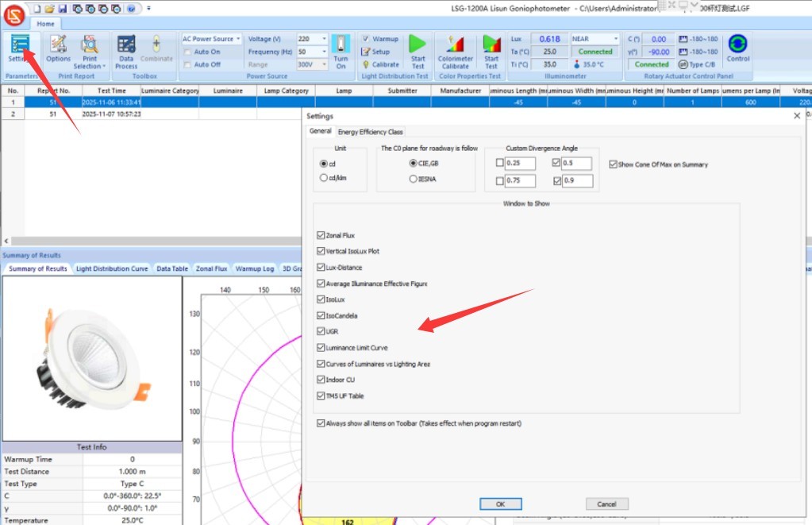Select the General settings tab
812x525 pixels.
pos(320,131)
